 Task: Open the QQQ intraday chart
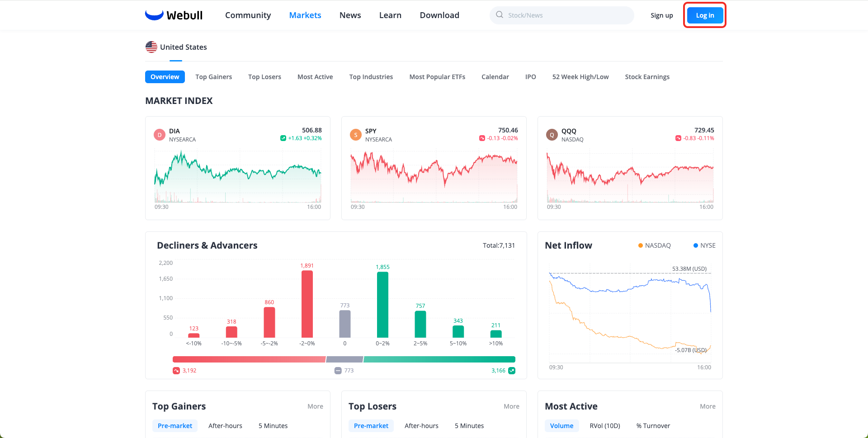[630, 177]
